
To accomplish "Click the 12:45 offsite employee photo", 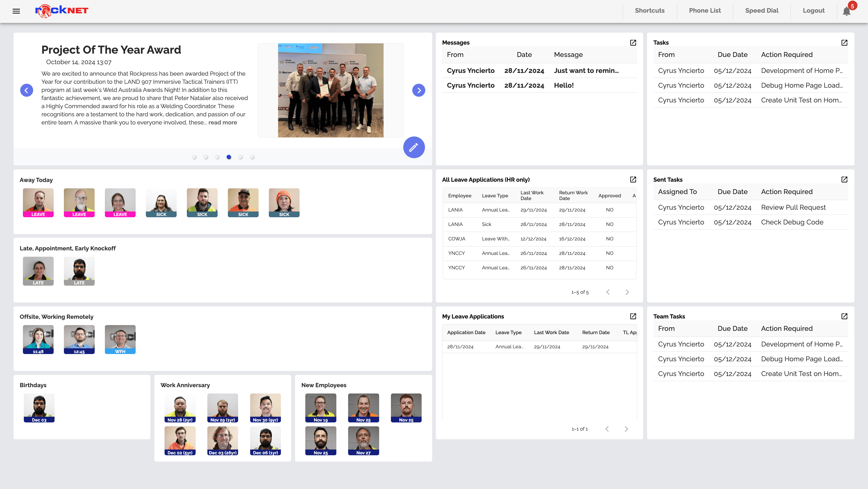I will [79, 340].
